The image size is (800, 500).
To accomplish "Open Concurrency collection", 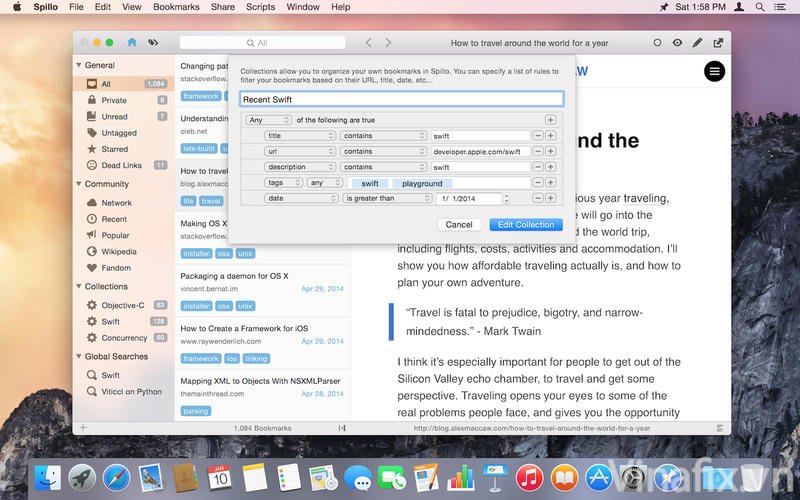I will tap(124, 338).
